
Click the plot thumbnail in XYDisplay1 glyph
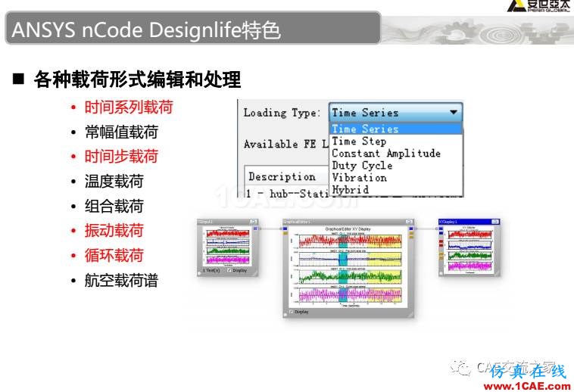coord(468,250)
